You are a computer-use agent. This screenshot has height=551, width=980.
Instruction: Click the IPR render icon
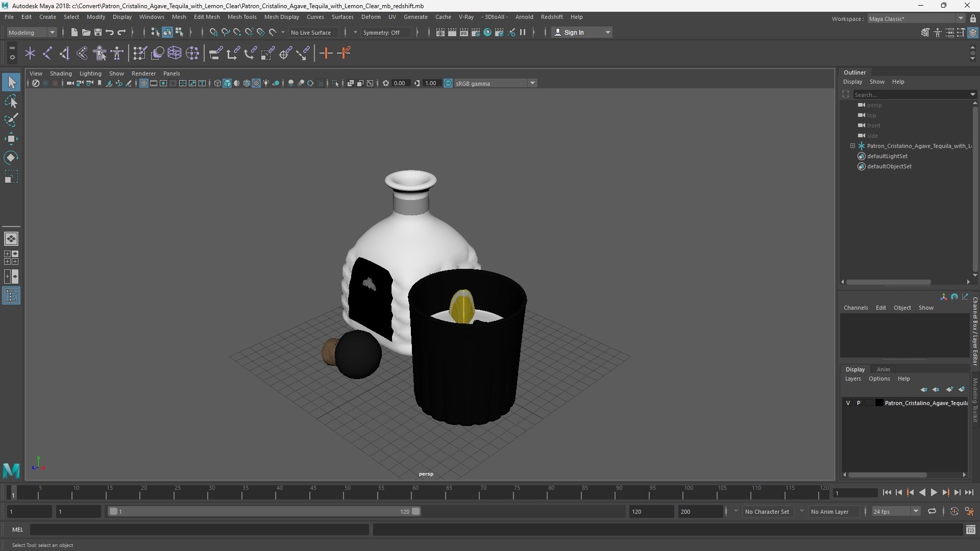click(x=464, y=32)
